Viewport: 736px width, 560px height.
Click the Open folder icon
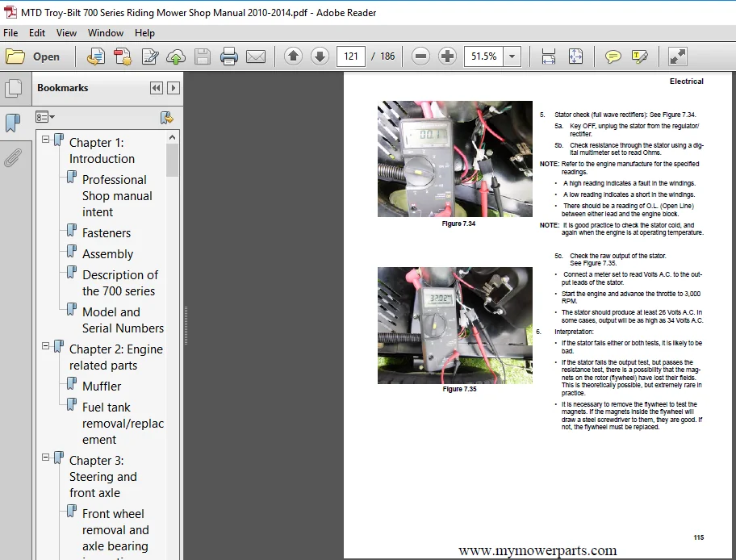point(15,56)
